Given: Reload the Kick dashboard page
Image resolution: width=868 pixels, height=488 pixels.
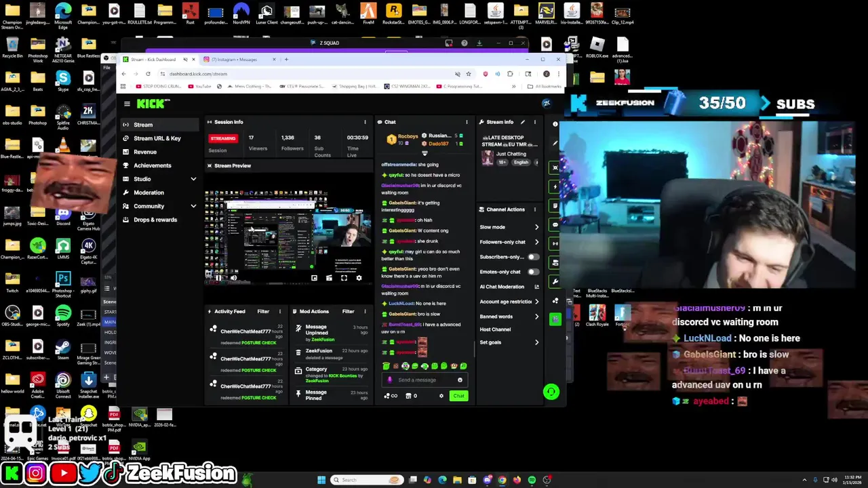Looking at the screenshot, I should click(x=148, y=74).
